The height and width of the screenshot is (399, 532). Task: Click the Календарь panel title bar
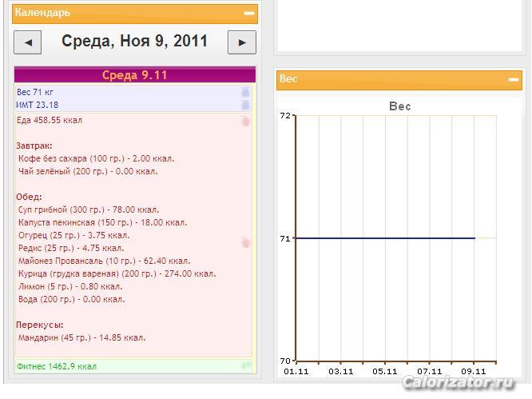click(x=120, y=14)
